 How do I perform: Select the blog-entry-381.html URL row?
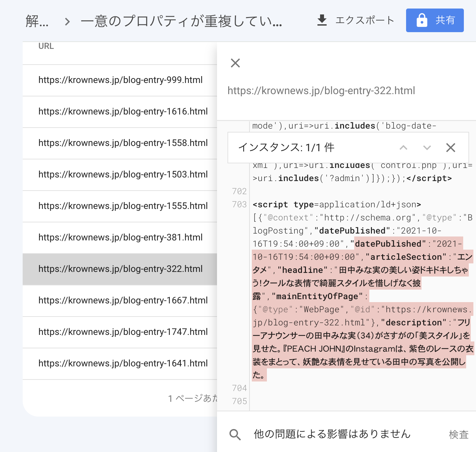(120, 237)
